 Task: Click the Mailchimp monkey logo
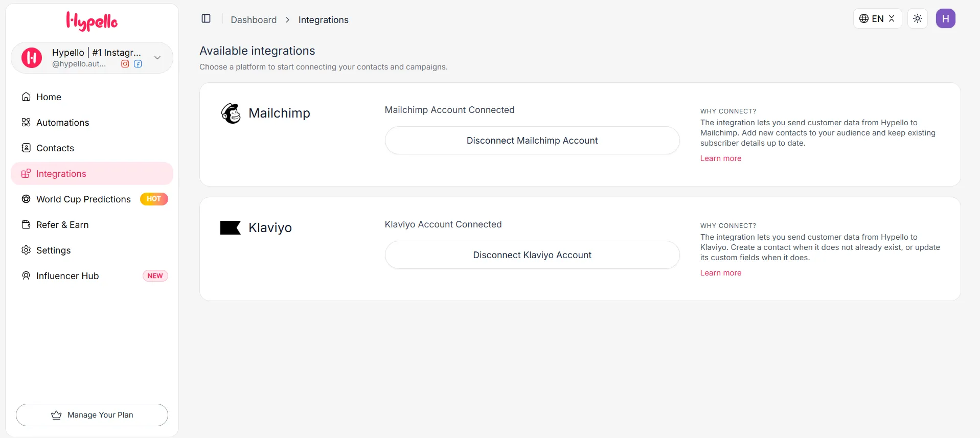(x=231, y=113)
